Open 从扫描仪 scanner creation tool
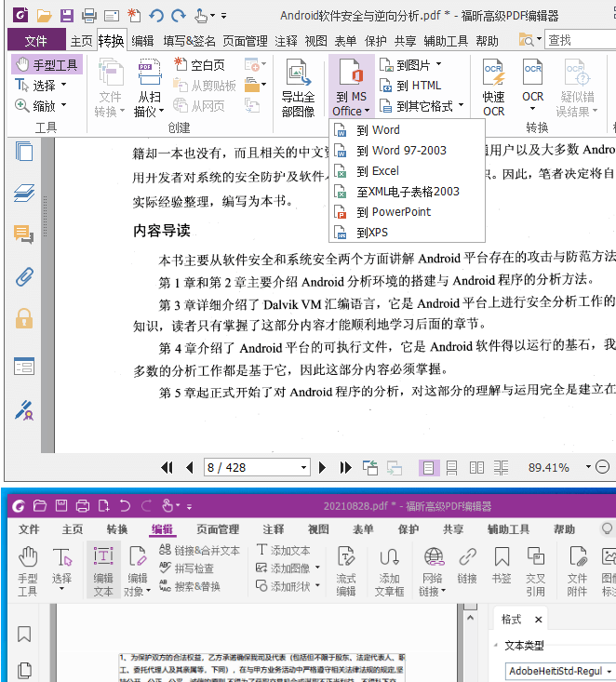The image size is (616, 682). [149, 87]
